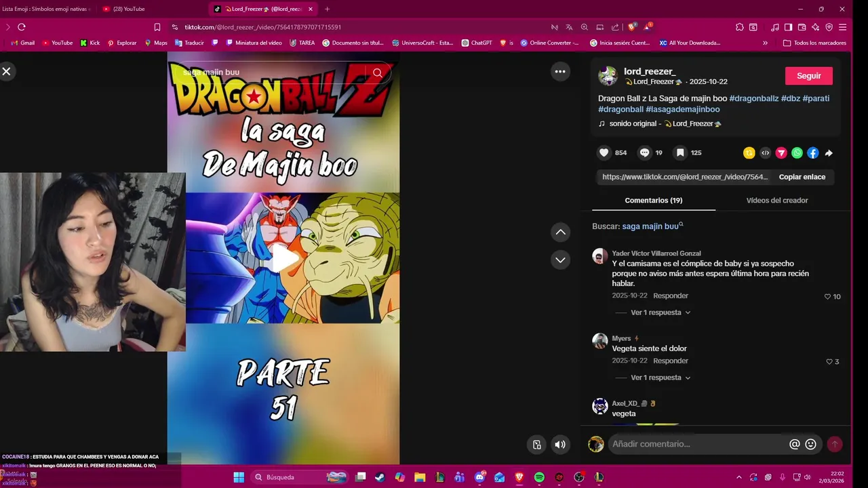Go to the previous video arrow

(560, 232)
